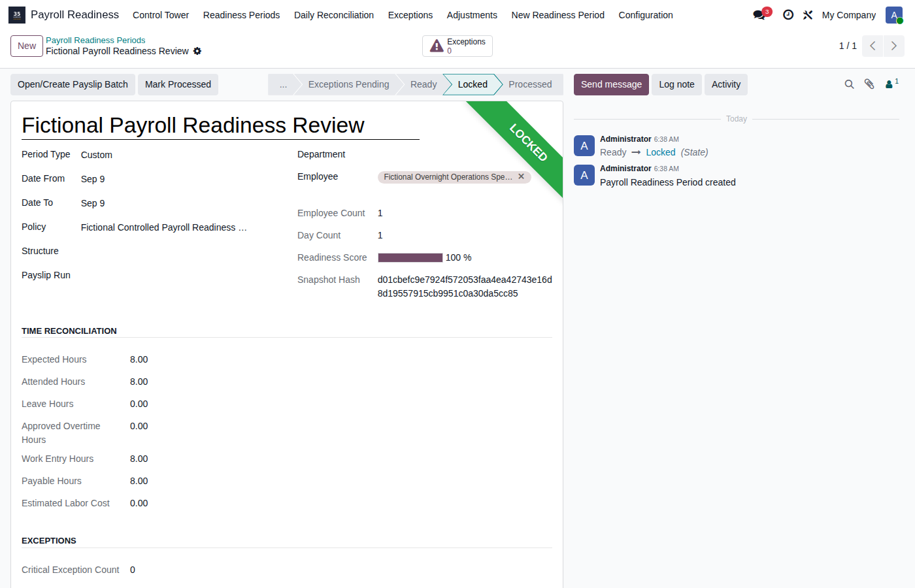Click the record title input field

pos(220,125)
